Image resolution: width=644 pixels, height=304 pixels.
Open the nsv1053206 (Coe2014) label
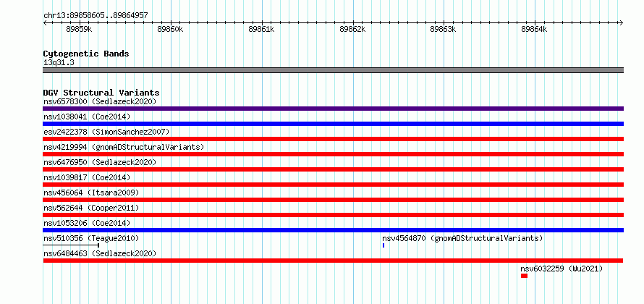[x=87, y=223]
